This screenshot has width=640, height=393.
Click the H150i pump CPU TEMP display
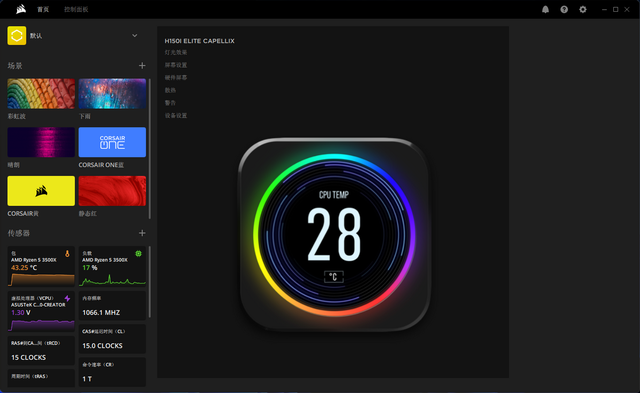[x=334, y=235]
